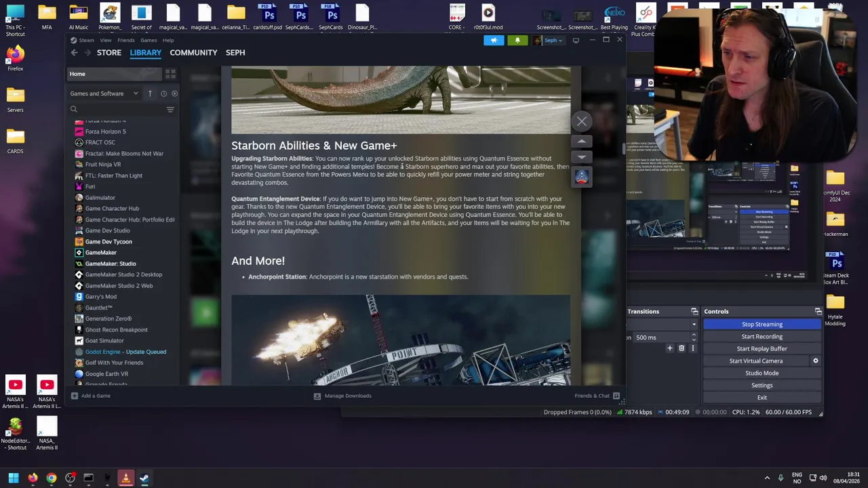Open the Games menu in Steam
The height and width of the screenshot is (488, 868).
click(149, 40)
